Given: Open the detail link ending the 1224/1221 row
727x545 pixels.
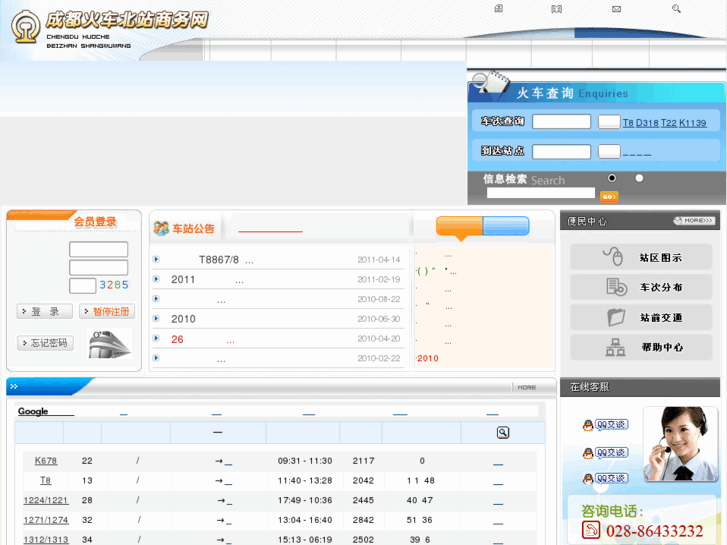Looking at the screenshot, I should tap(498, 503).
